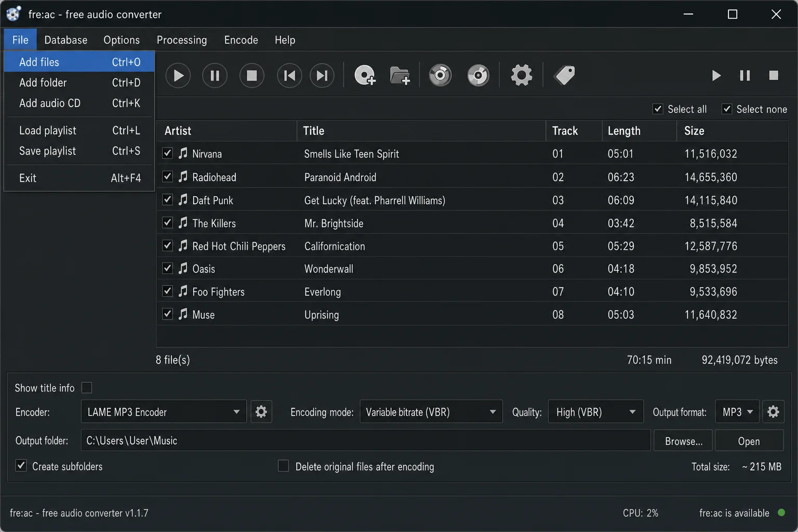Uncheck the Red Hot Chili Peppers checkbox
The height and width of the screenshot is (532, 798).
coord(167,245)
